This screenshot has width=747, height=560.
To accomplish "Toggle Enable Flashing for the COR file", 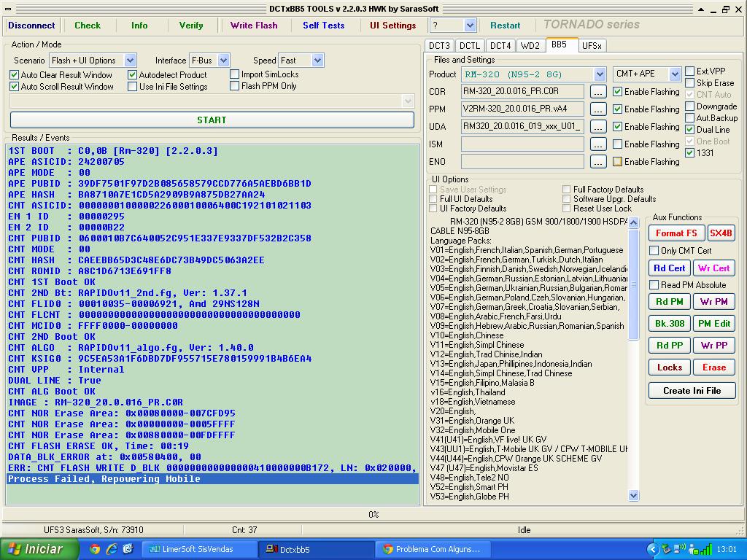I will tap(617, 91).
